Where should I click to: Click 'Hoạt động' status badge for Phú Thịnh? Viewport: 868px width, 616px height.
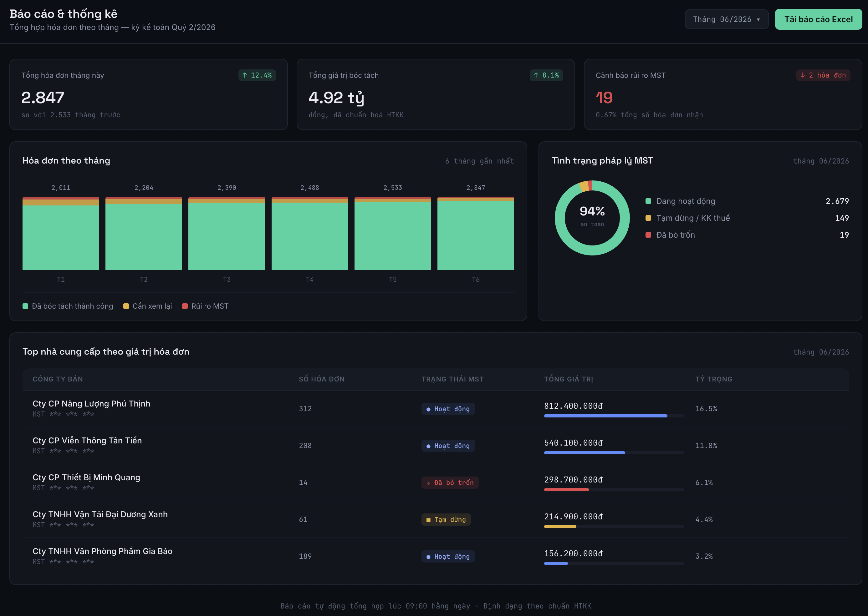point(448,409)
